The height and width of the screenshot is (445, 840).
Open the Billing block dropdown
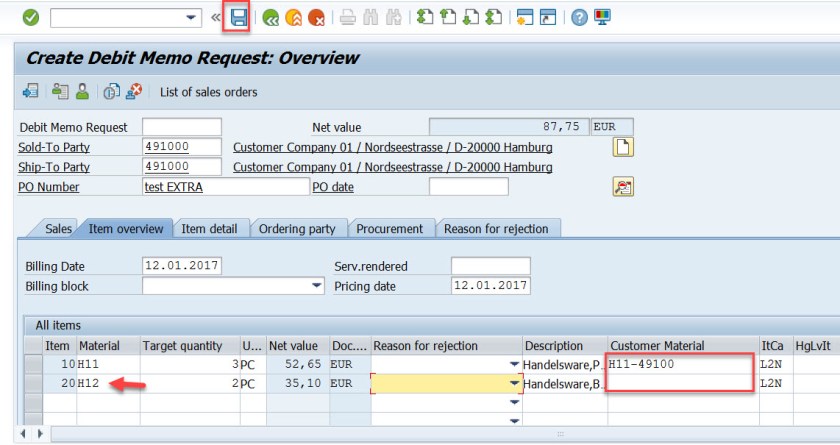pos(317,286)
